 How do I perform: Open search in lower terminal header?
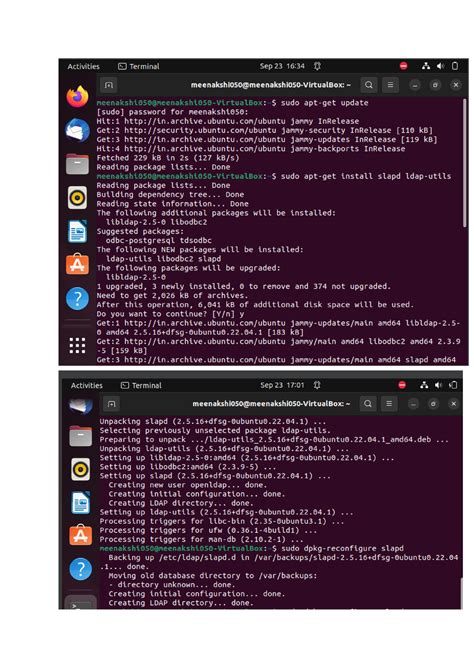pyautogui.click(x=367, y=404)
